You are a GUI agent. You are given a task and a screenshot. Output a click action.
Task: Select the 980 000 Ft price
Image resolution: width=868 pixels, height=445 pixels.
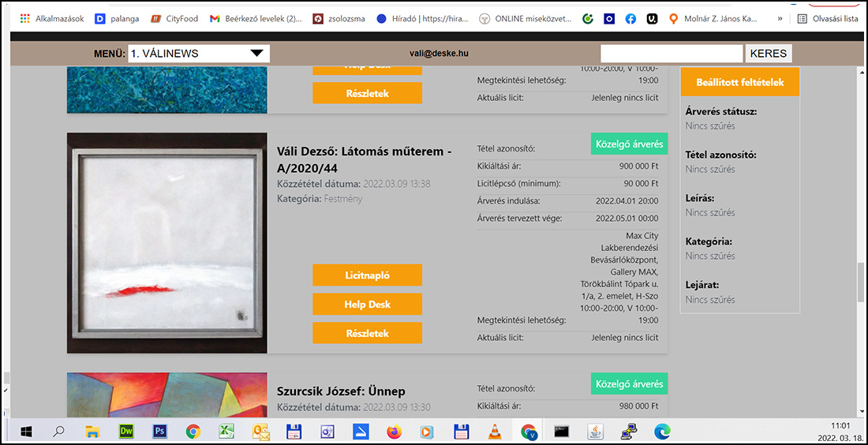point(639,406)
